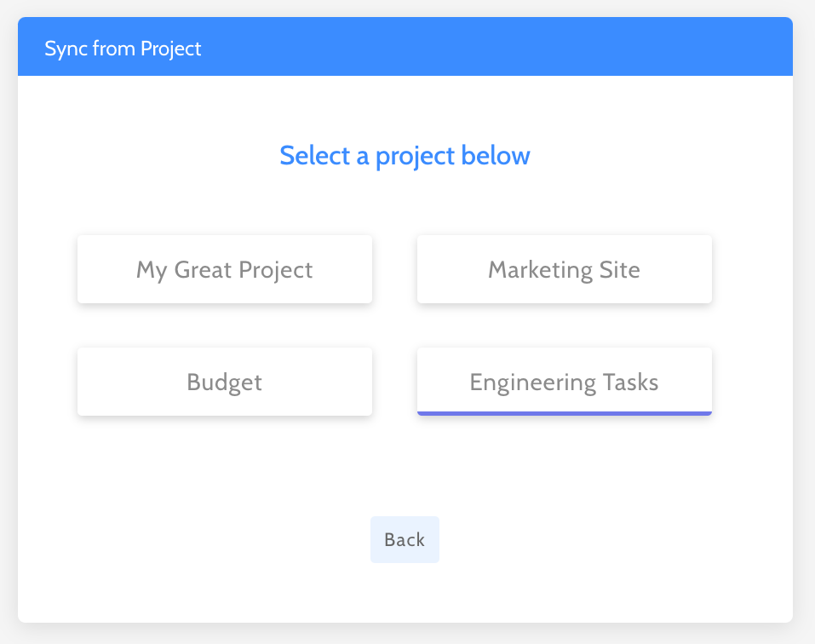The width and height of the screenshot is (815, 644).
Task: Click the 'Select a project below' heading
Action: [x=405, y=156]
